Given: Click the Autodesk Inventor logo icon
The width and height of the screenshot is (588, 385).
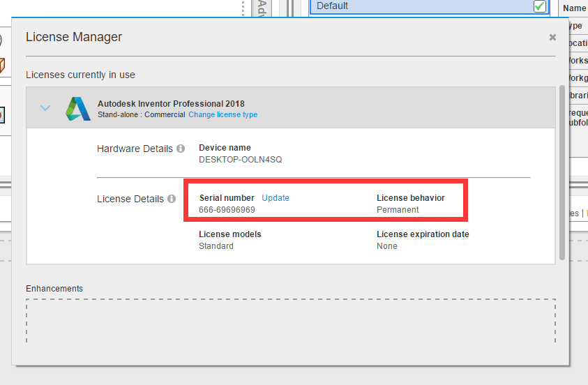Looking at the screenshot, I should click(x=78, y=109).
